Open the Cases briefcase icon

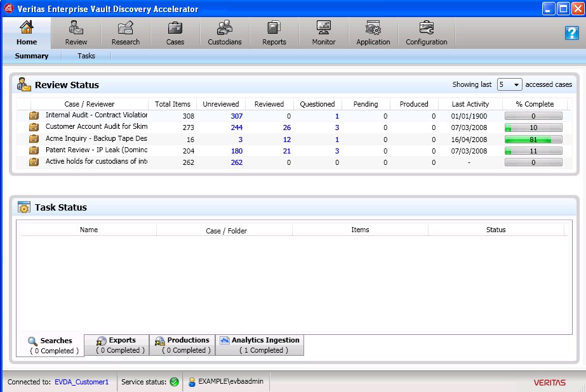pyautogui.click(x=175, y=28)
